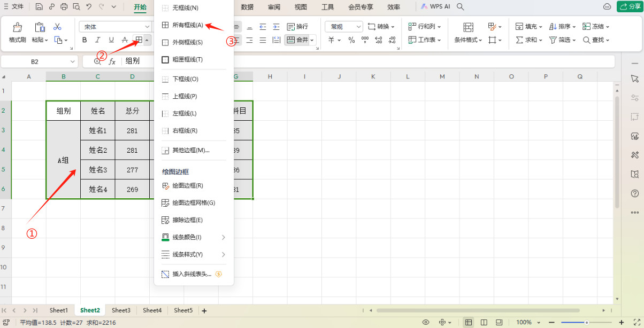Open Print Preview from quick access bar
The image size is (644, 328).
point(76,7)
